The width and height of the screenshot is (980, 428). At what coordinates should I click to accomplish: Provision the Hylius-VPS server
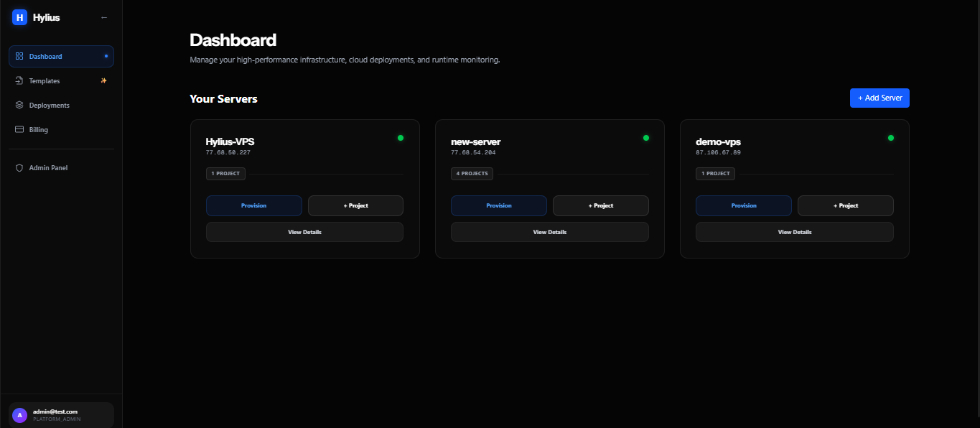click(254, 205)
